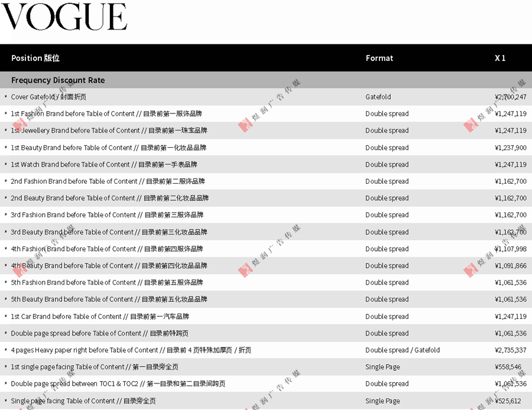Click the price ¥558,546
The width and height of the screenshot is (532, 410).
click(x=508, y=367)
